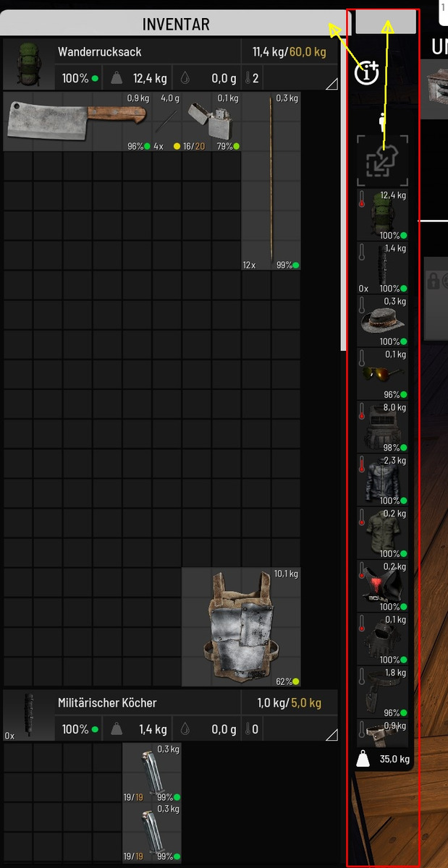Select the black leather jacket slot
Viewport: 448px width, 868px height.
tap(382, 480)
